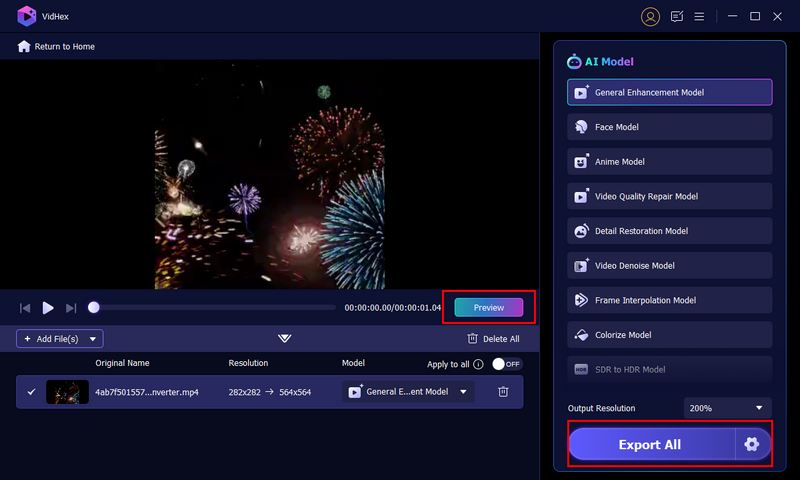The image size is (800, 480).
Task: Click the info icon next to Apply to all
Action: click(478, 365)
